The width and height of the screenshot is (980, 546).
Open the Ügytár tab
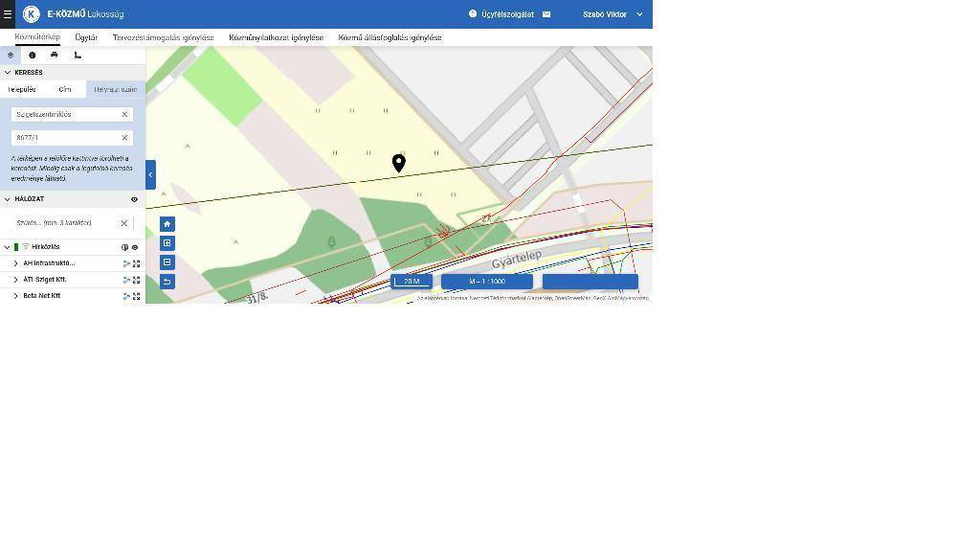86,37
